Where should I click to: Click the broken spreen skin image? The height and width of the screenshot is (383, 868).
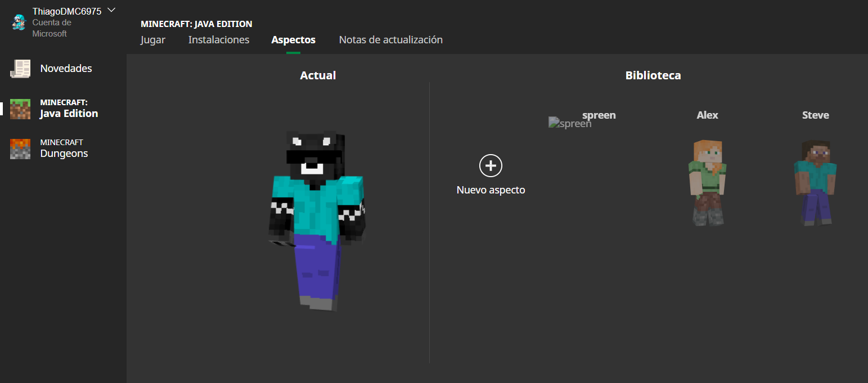point(570,123)
